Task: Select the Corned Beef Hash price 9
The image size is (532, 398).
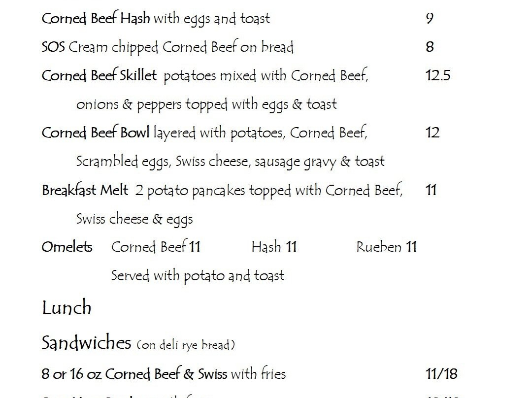Action: click(430, 19)
